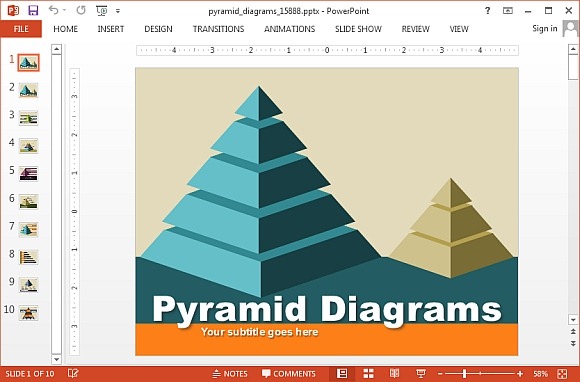Click main editor scroll down arrow
The image size is (580, 382).
[573, 320]
